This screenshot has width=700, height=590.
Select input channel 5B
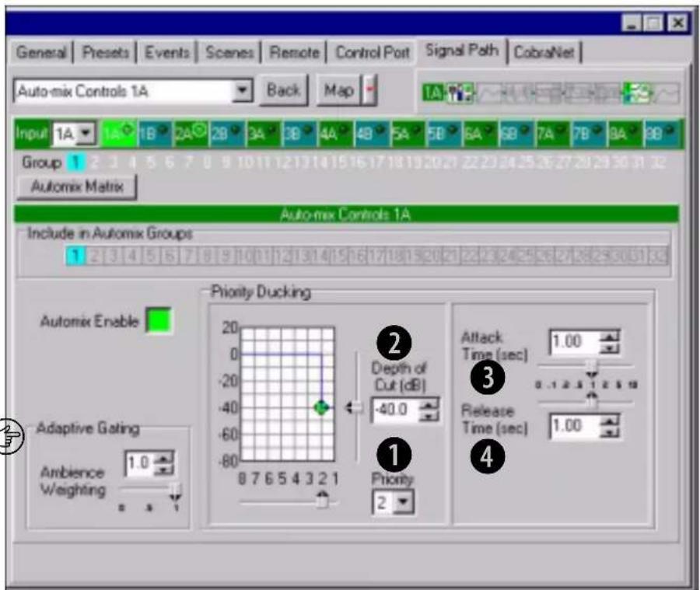pyautogui.click(x=444, y=134)
